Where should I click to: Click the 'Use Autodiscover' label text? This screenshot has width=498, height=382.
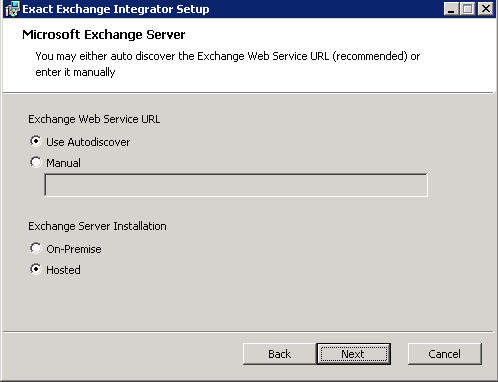[88, 142]
